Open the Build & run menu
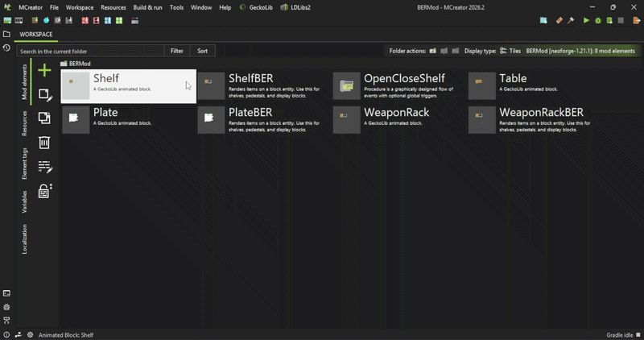The width and height of the screenshot is (644, 340). click(x=147, y=7)
